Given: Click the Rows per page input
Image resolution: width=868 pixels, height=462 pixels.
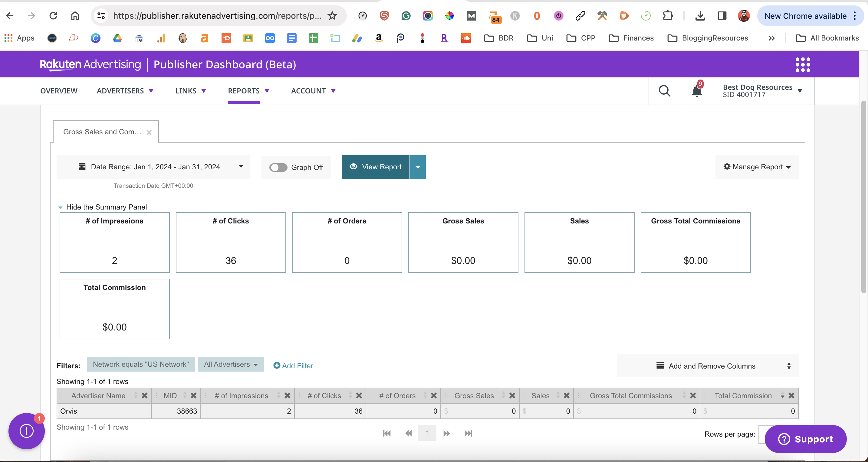Looking at the screenshot, I should [x=762, y=434].
